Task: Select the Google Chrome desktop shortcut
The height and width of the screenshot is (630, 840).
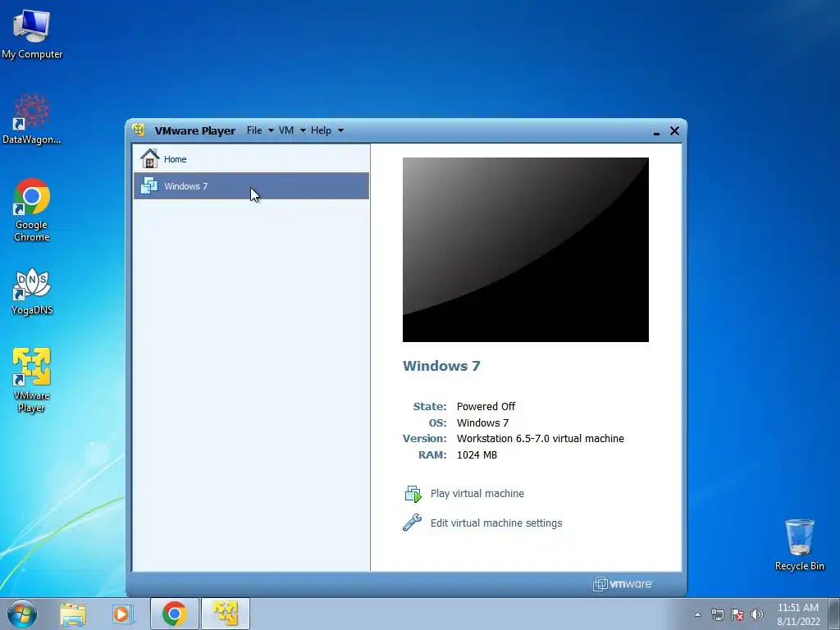Action: (32, 210)
